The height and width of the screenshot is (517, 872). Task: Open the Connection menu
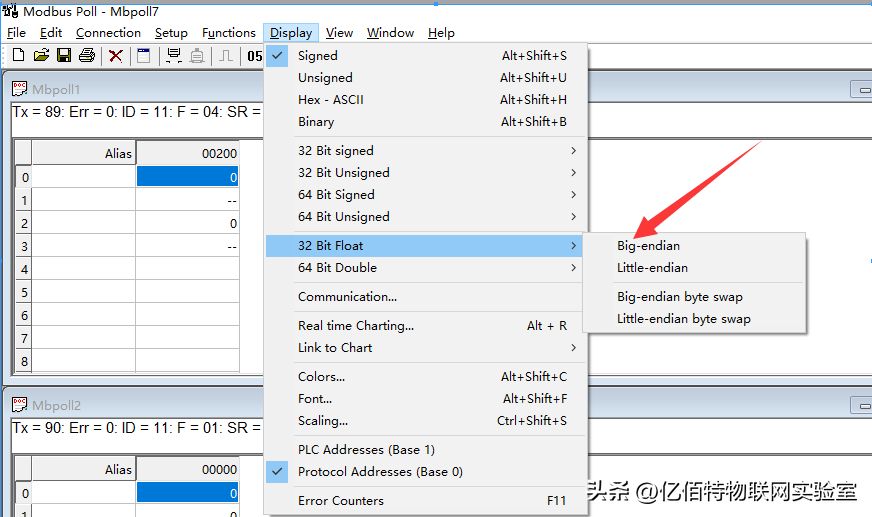coord(108,33)
